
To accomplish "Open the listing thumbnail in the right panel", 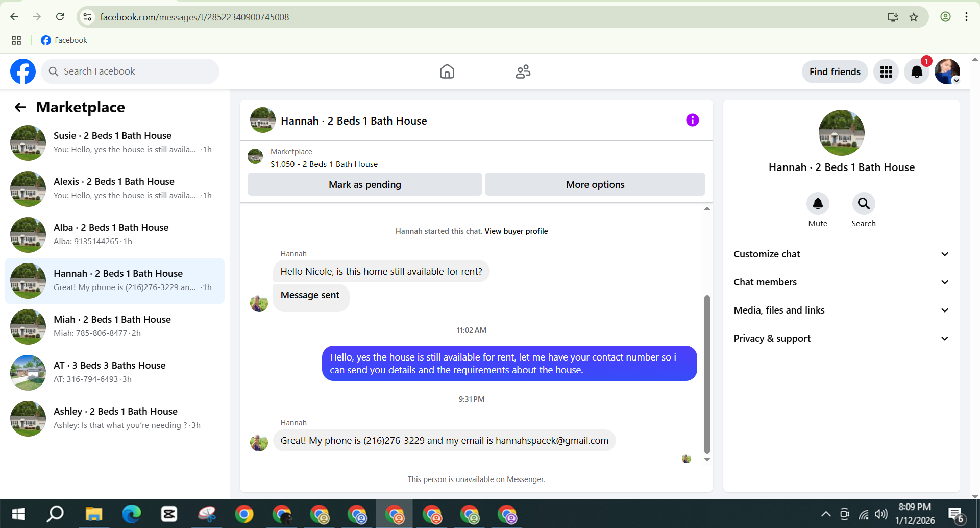I will [x=842, y=133].
